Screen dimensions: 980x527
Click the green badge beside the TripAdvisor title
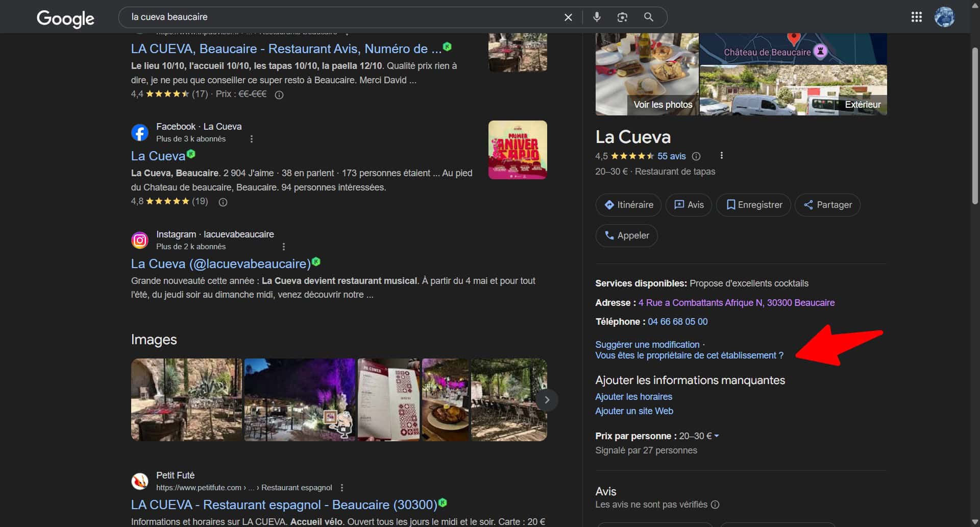click(447, 46)
